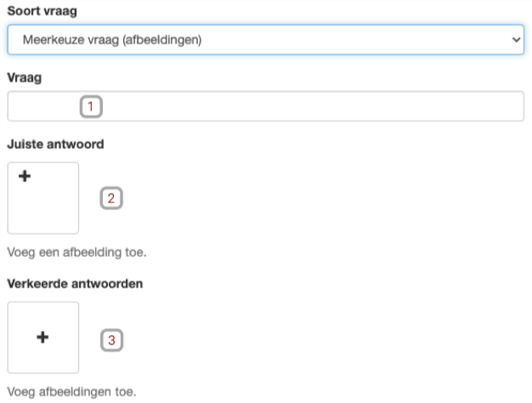Viewport: 532px width, 403px height.
Task: Open the Soort vraag dropdown list
Action: coord(266,40)
